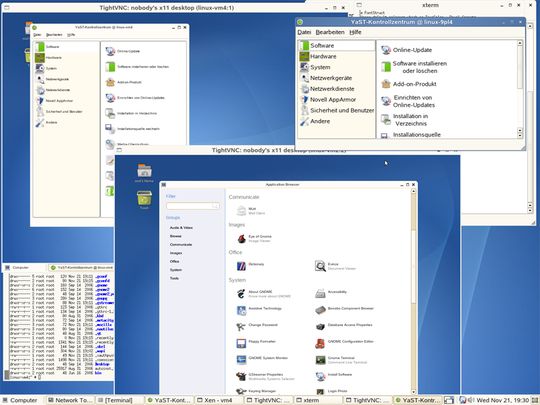
Task: Launch Software installieren oder löschen icon, linux-9pl4 YaST
Action: click(386, 67)
